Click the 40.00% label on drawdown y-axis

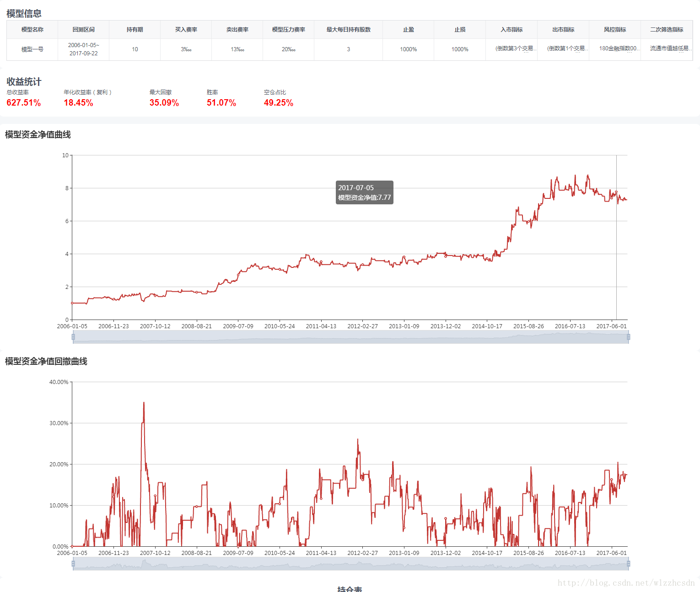(59, 382)
